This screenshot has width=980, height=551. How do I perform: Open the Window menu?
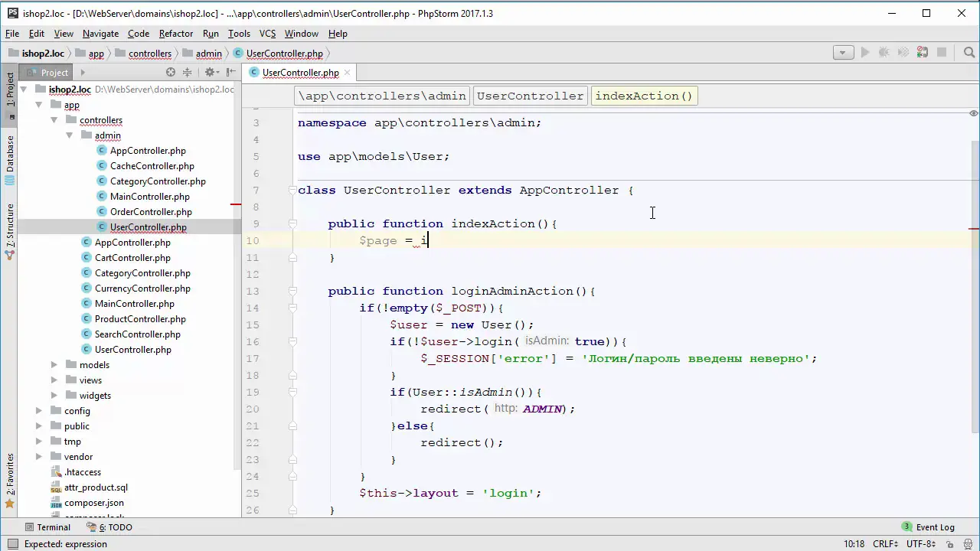coord(301,34)
